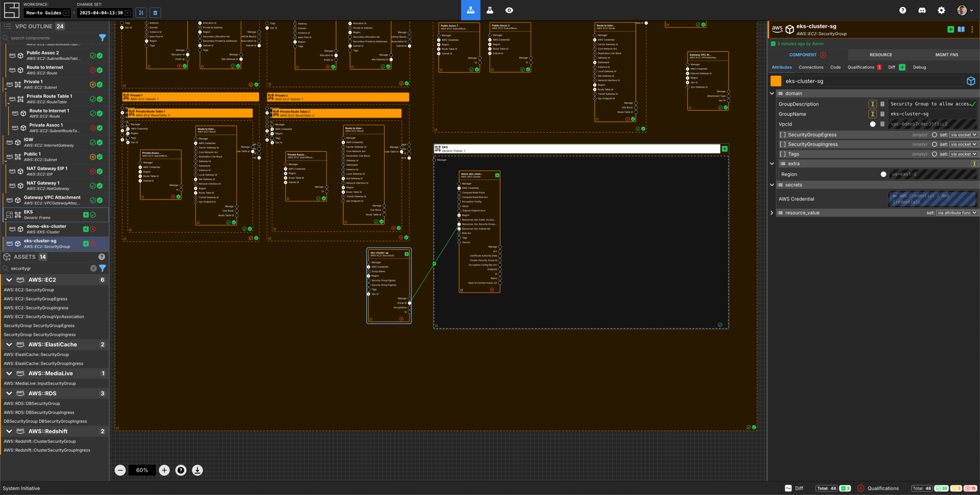This screenshot has width=980, height=495.
Task: Open the Workspace How-to Guides dropdown
Action: click(47, 13)
